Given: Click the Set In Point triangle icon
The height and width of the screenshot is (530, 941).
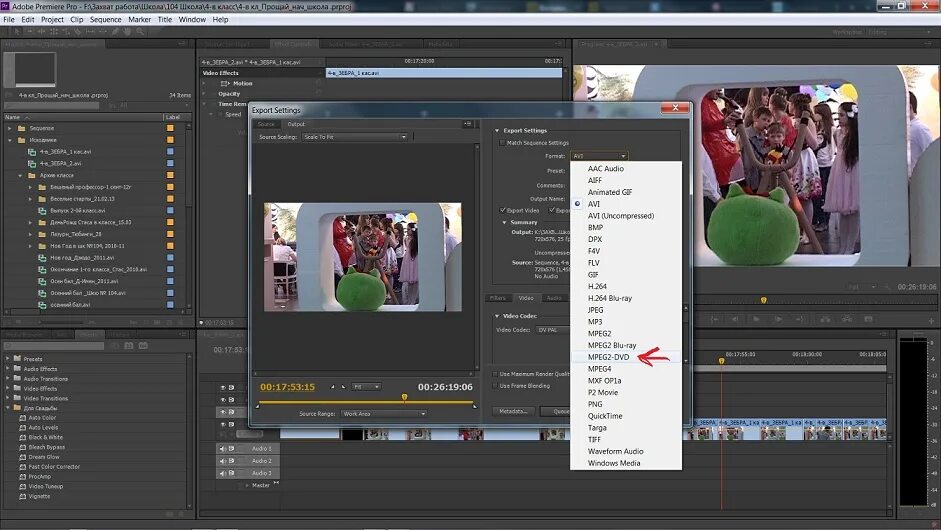Looking at the screenshot, I should point(332,387).
